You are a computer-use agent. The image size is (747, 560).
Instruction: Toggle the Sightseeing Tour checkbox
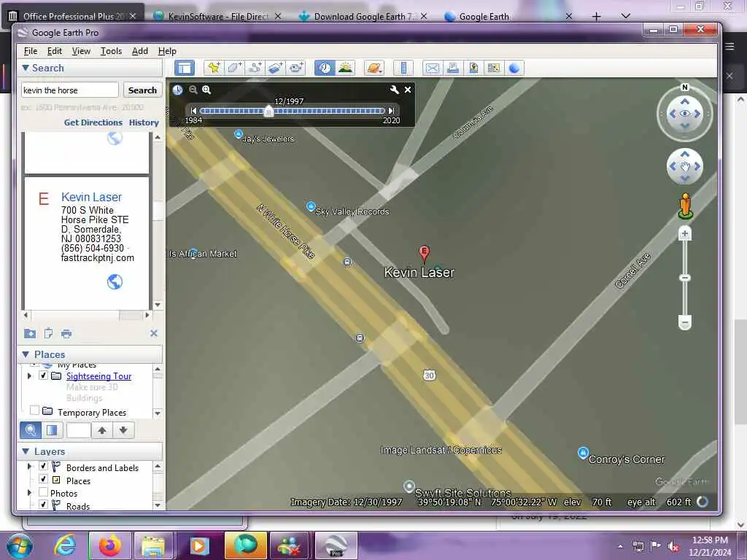coord(43,376)
